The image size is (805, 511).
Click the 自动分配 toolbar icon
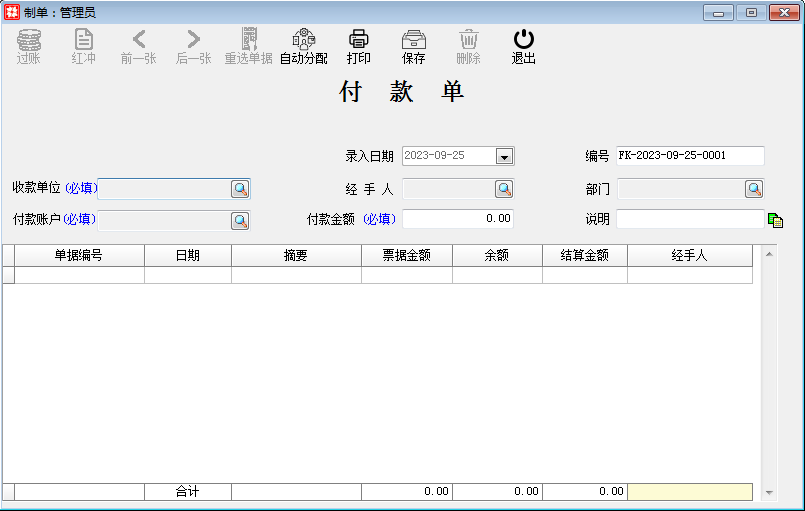[x=303, y=46]
